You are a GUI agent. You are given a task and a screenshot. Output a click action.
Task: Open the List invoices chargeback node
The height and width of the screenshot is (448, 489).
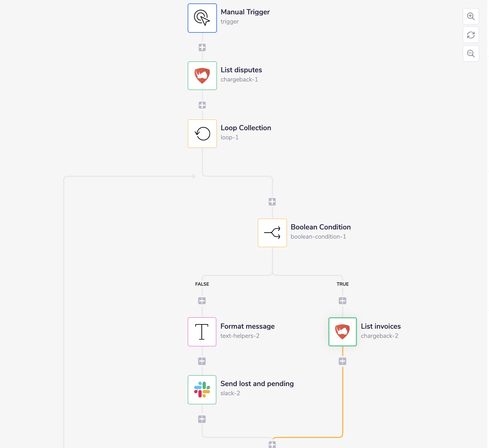(342, 332)
